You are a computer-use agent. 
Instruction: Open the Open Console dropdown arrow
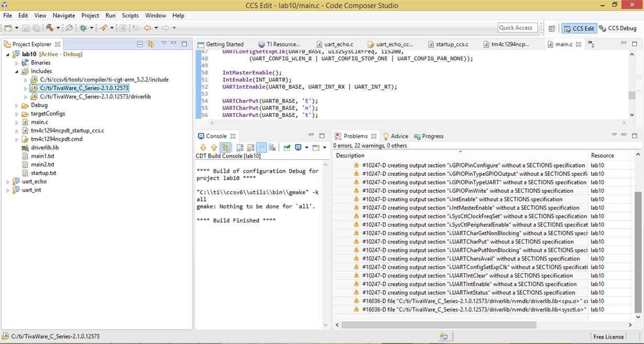tap(324, 148)
